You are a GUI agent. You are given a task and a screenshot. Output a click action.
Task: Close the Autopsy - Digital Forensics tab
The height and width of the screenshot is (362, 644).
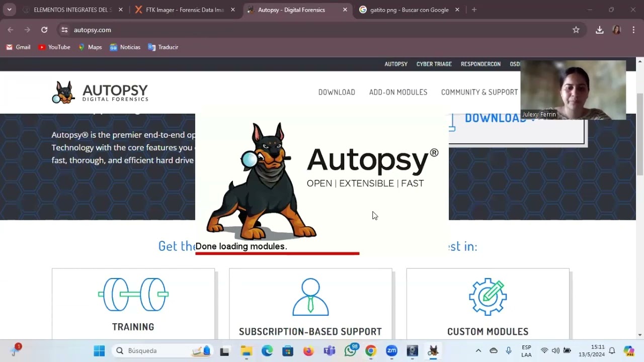pyautogui.click(x=345, y=10)
